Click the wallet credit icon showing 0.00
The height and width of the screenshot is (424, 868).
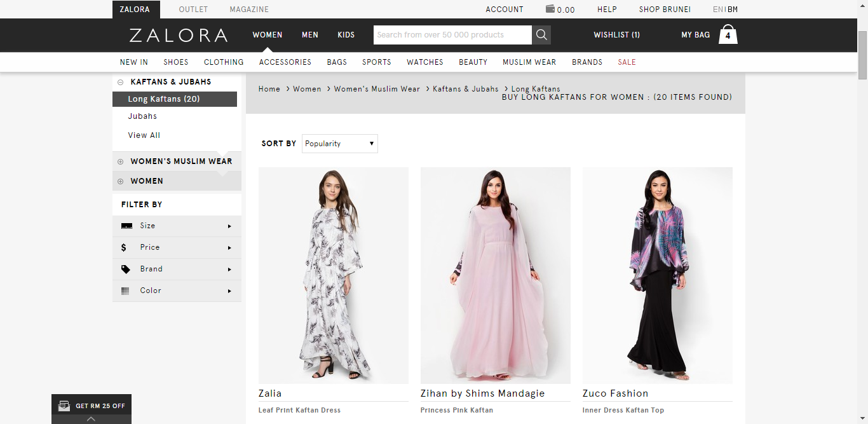tap(560, 10)
